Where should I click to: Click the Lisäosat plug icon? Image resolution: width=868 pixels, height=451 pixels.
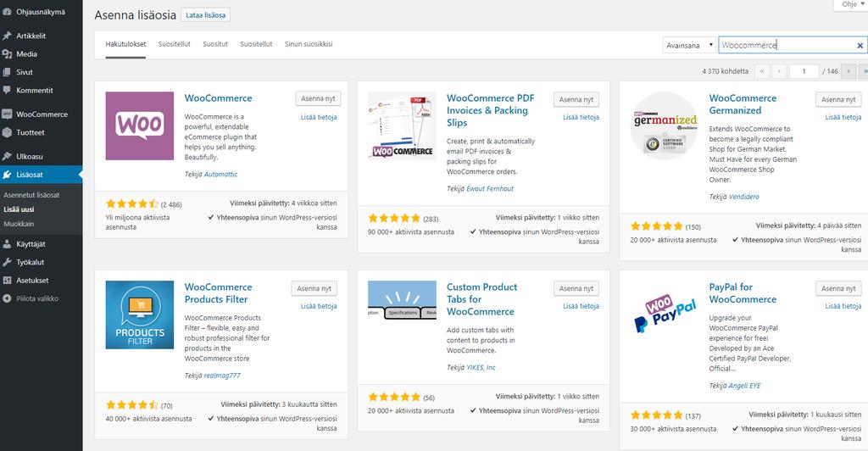[x=7, y=175]
